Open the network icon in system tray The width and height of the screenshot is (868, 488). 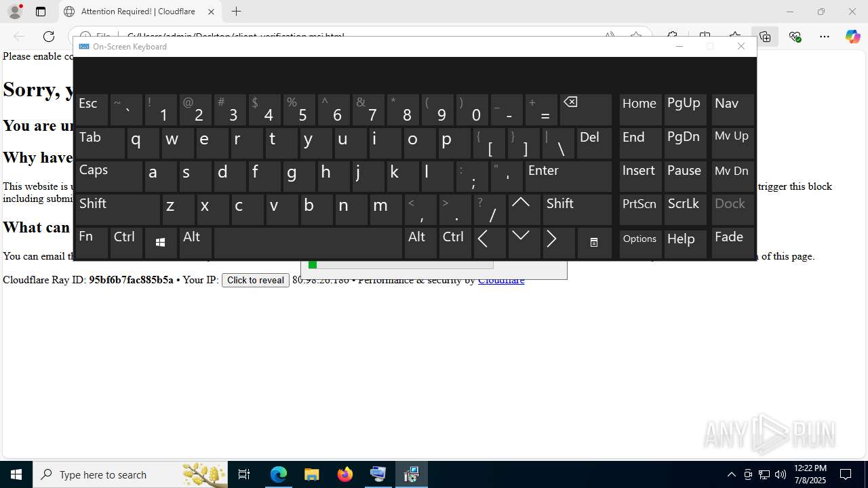(764, 474)
